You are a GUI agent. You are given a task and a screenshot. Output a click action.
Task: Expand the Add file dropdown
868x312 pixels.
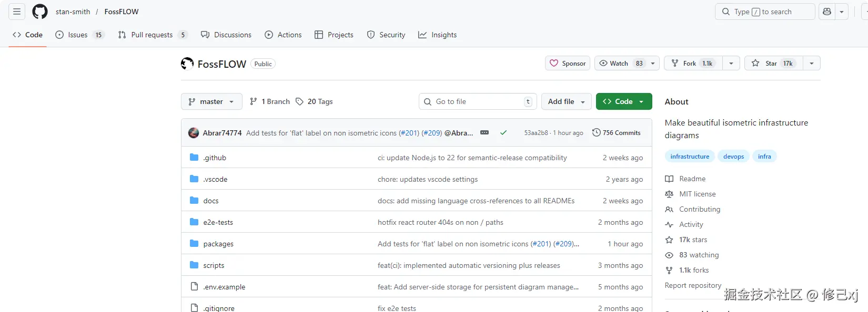point(566,101)
